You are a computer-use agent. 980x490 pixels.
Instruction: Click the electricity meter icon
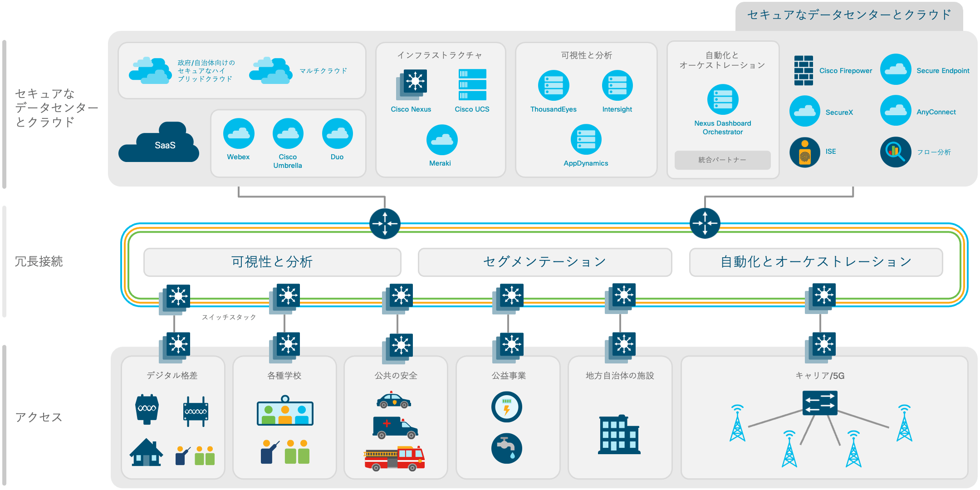(507, 407)
